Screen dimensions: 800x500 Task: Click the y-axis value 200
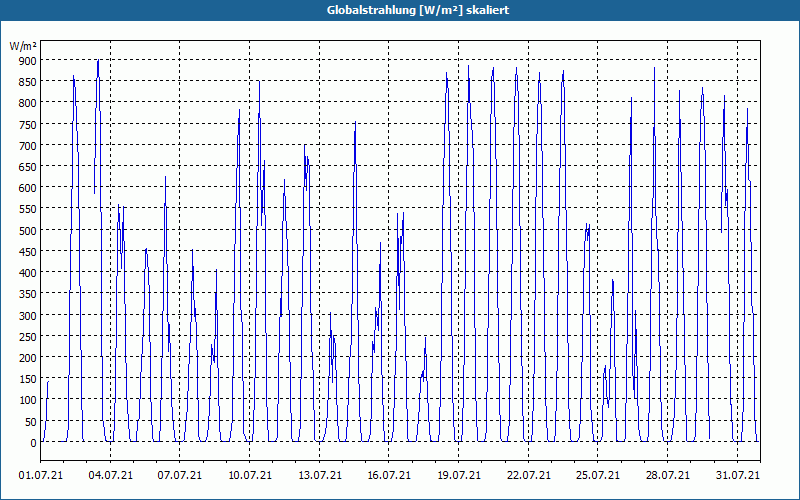tap(28, 358)
